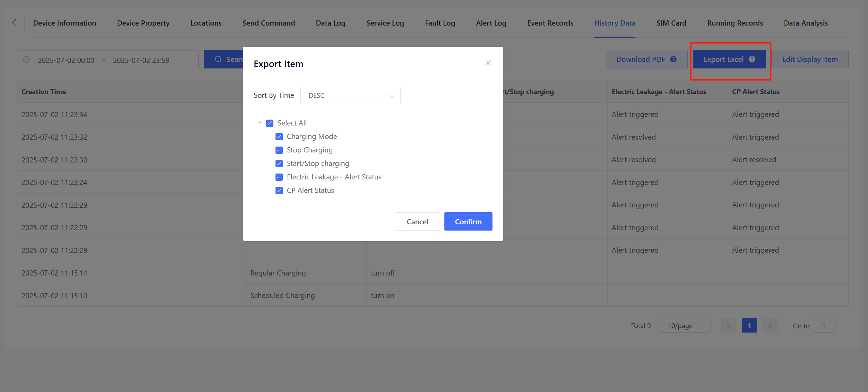Click the help icon on Export Excel
This screenshot has width=868, height=392.
[x=752, y=59]
